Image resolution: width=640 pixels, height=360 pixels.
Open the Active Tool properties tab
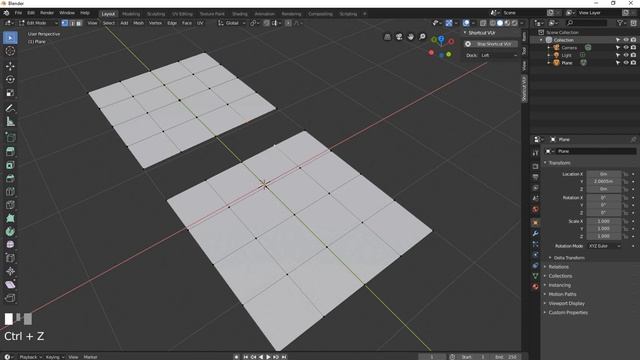click(535, 153)
